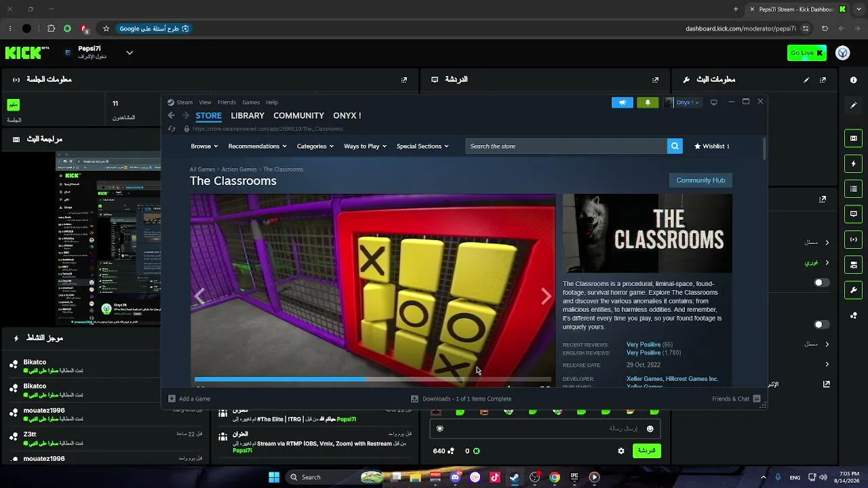The image size is (868, 488).
Task: Show previous screenshot with left arrow
Action: click(x=199, y=296)
